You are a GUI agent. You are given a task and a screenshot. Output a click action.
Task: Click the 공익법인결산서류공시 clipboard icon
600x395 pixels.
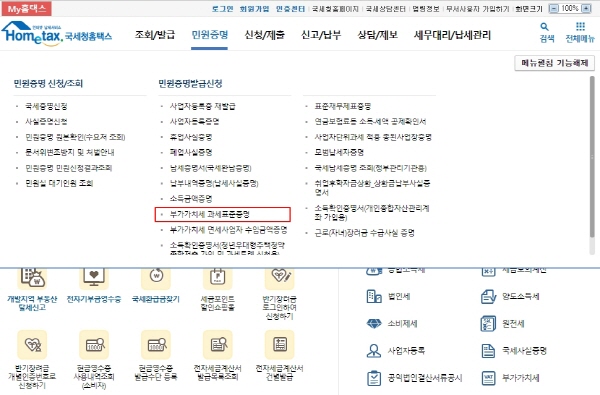374,378
